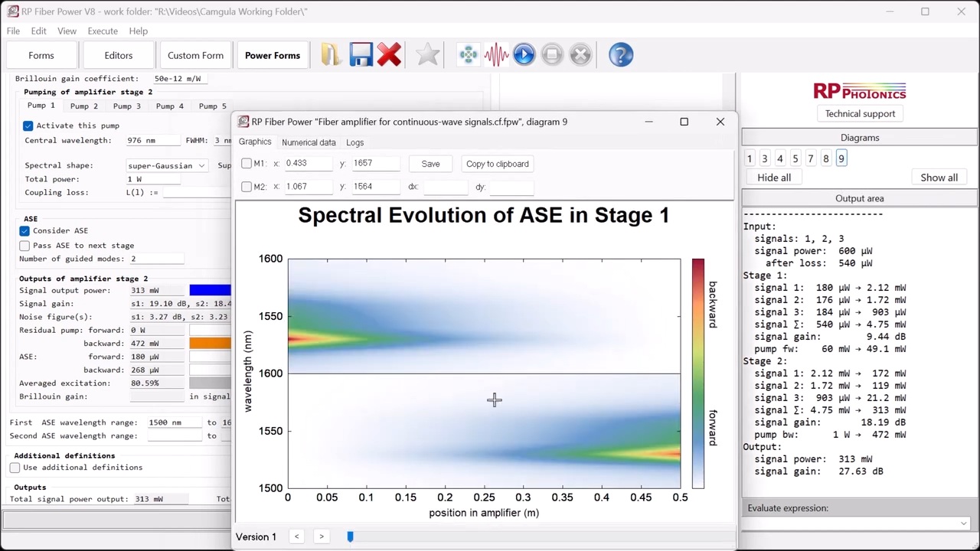Screen dimensions: 980x551
Task: Click the Version slider handle
Action: point(350,536)
